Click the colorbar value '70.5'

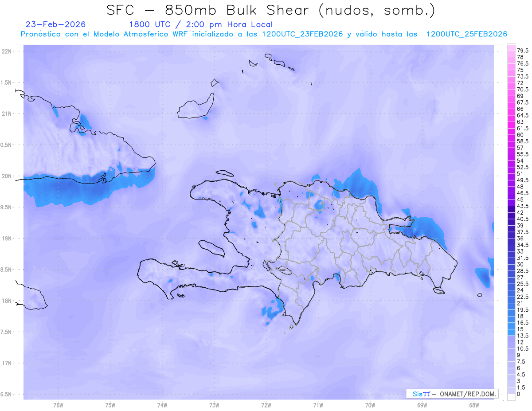tap(523, 90)
